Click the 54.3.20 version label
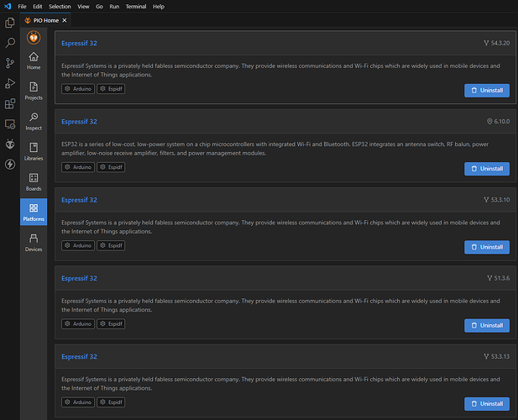Image resolution: width=518 pixels, height=420 pixels. pyautogui.click(x=497, y=43)
